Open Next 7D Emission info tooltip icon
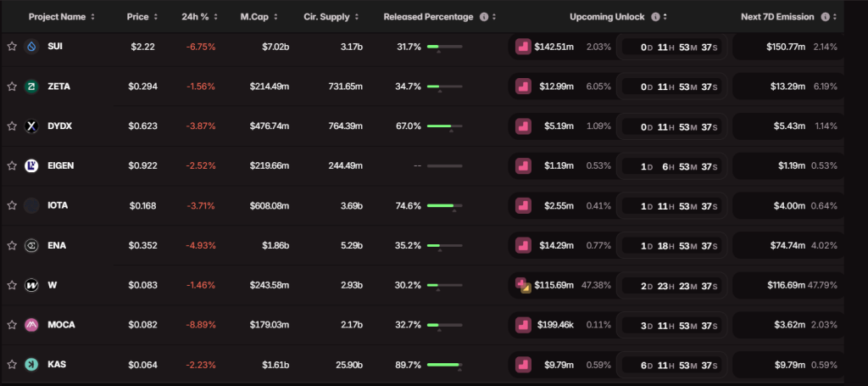The height and width of the screenshot is (386, 868). tap(826, 17)
